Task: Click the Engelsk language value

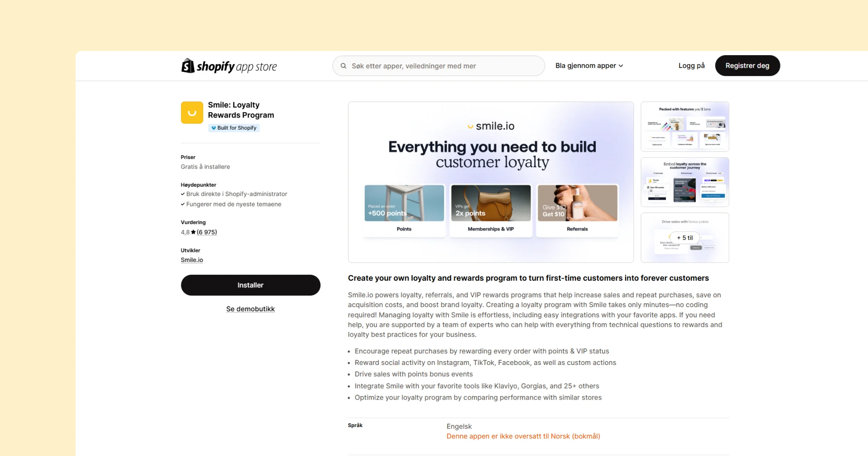Action: point(459,426)
